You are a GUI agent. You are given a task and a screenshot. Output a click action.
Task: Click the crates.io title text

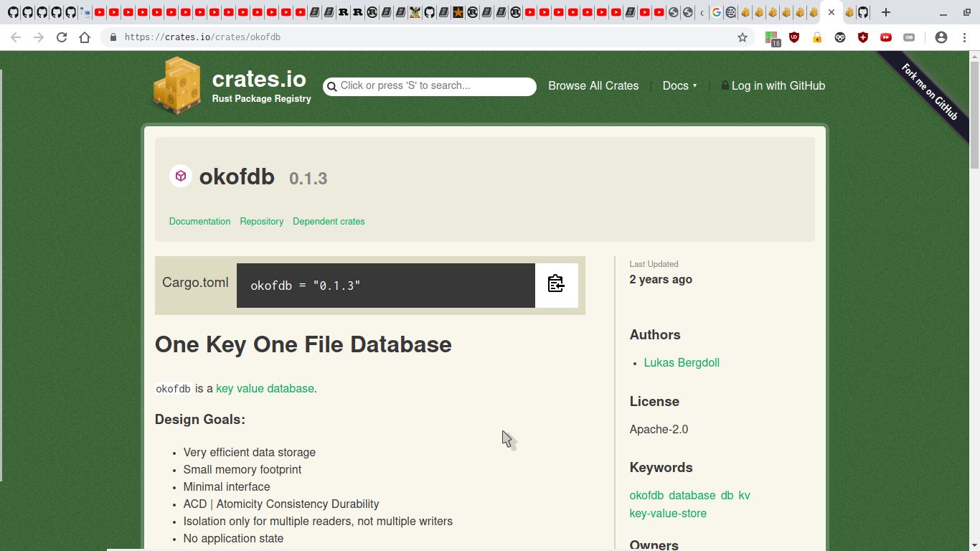pyautogui.click(x=259, y=79)
